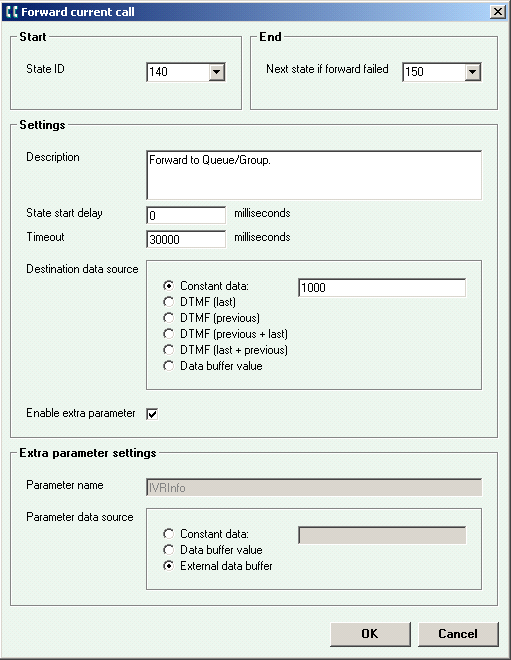Viewport: 511px width, 660px height.
Task: Choose DTMF (previous) as destination source
Action: click(168, 318)
